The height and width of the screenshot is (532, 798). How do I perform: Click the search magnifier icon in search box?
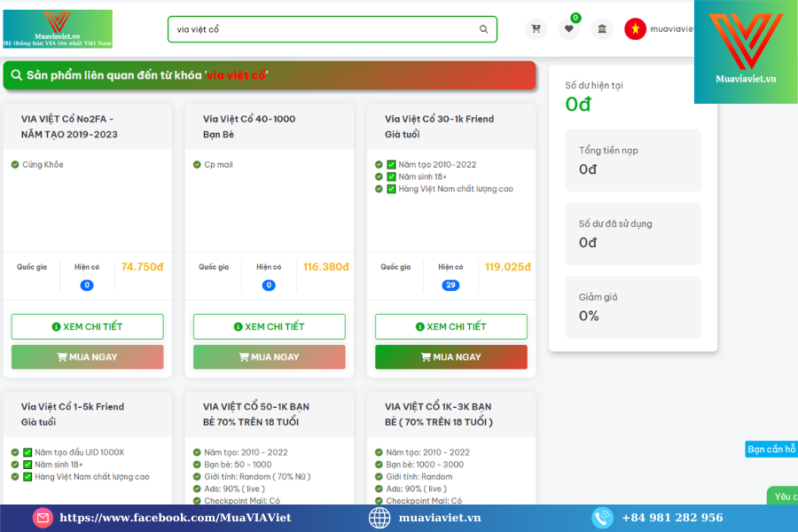pos(483,29)
